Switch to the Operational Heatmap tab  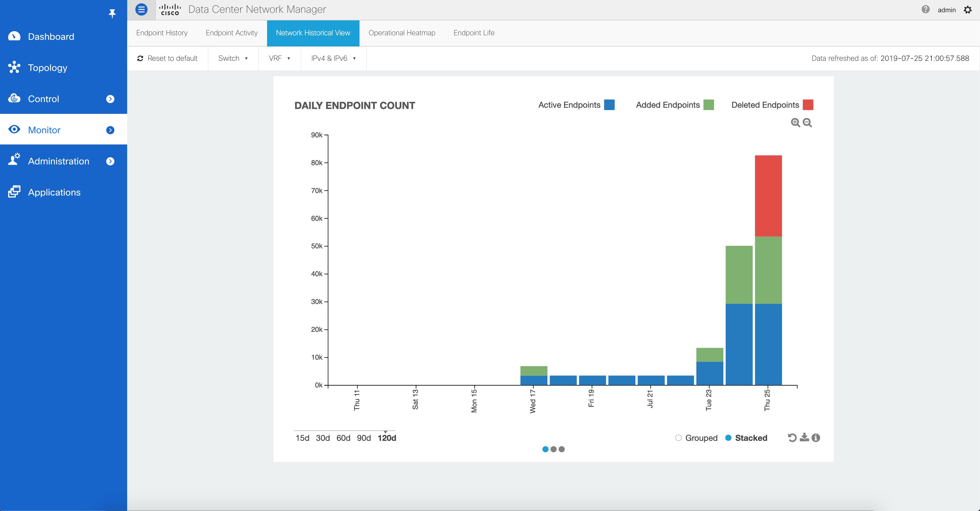pos(402,33)
